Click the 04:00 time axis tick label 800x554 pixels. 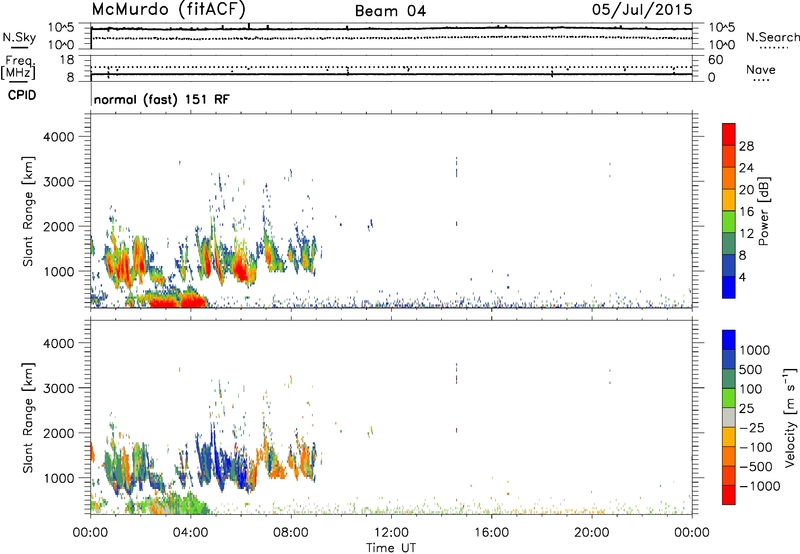190,533
